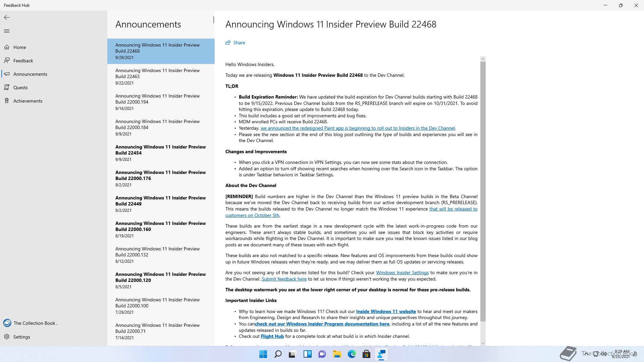
Task: Click Feedback Hub taskbar icon
Action: (381, 354)
